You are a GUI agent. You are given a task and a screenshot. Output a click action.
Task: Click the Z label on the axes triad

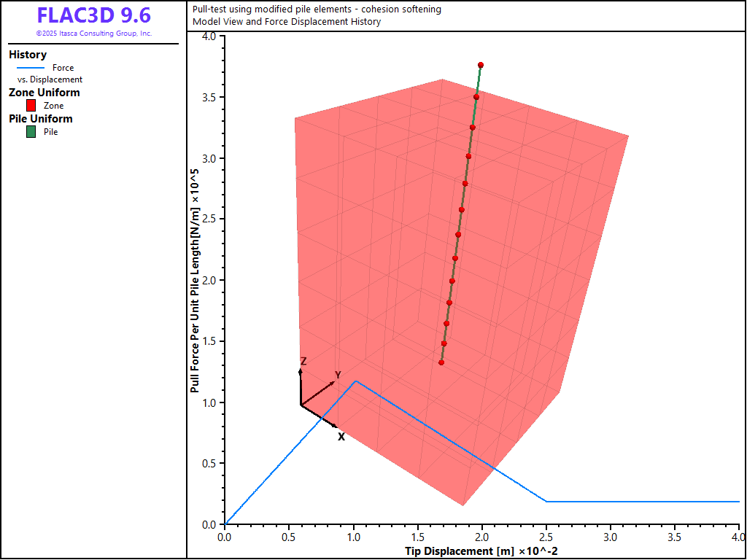(303, 362)
